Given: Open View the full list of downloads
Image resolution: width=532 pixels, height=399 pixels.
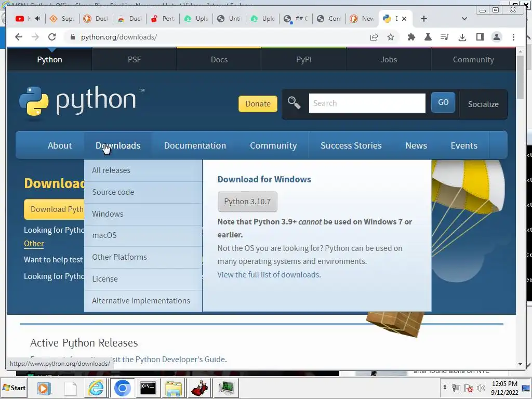Looking at the screenshot, I should 269,274.
